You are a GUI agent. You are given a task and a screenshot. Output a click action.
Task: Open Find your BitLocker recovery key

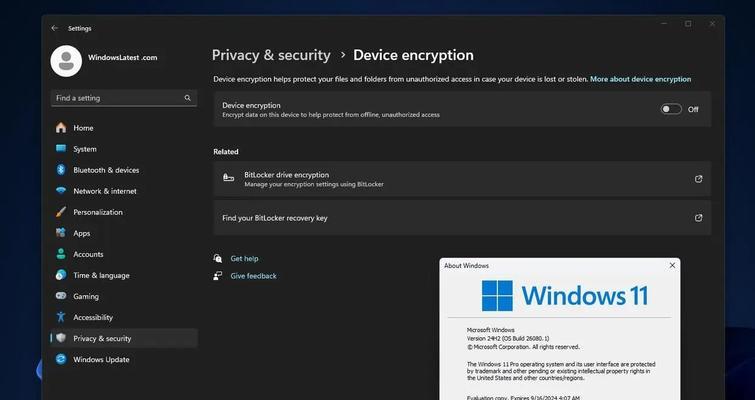(462, 218)
